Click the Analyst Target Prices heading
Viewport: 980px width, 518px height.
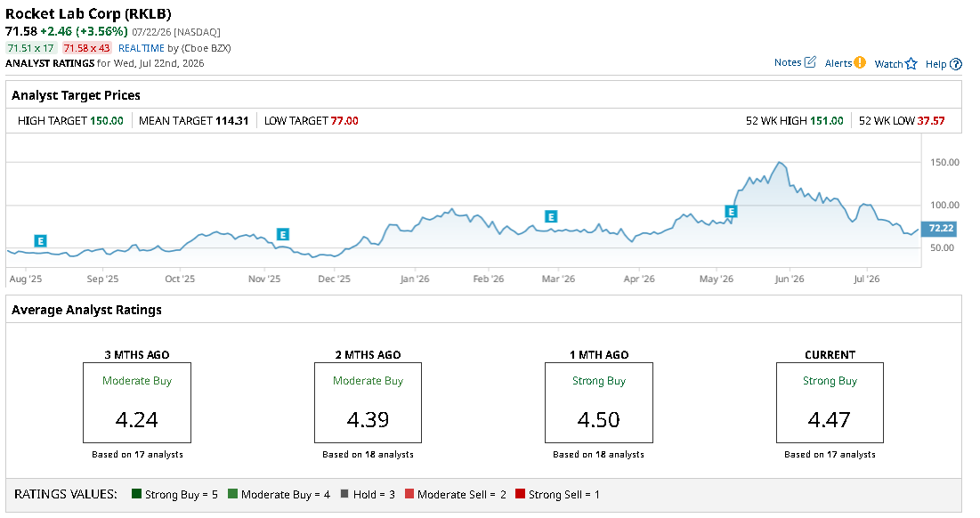click(76, 95)
